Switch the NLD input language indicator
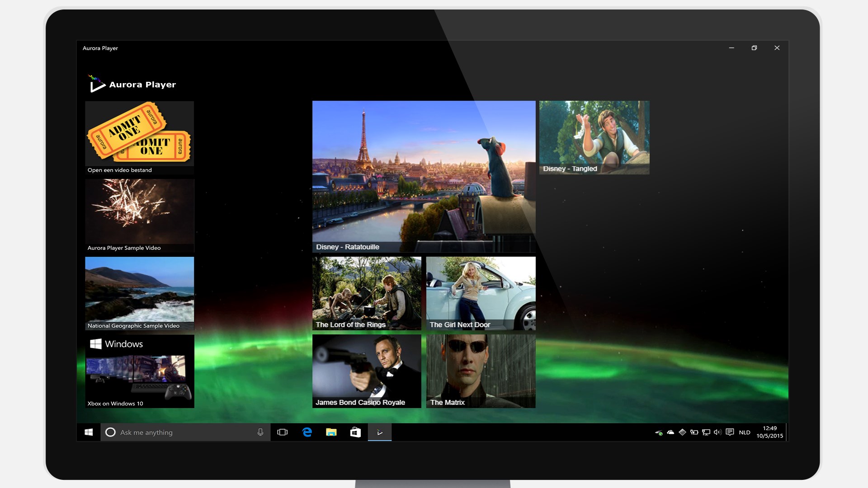 [745, 432]
